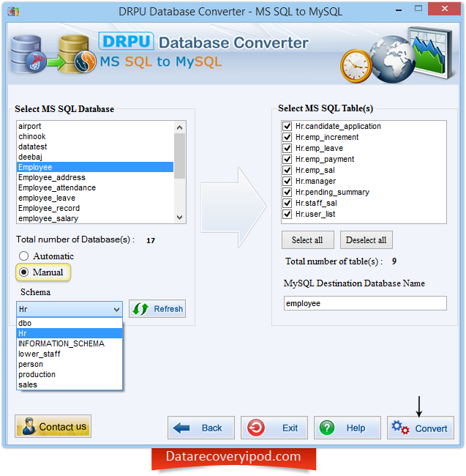
Task: Select deebaj database
Action: [95, 157]
